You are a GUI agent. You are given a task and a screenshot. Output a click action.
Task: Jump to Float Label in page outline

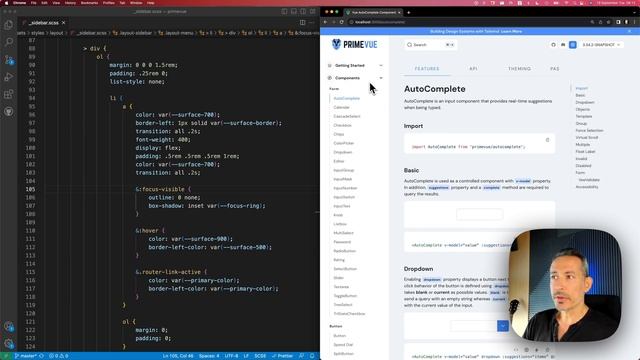pyautogui.click(x=585, y=151)
